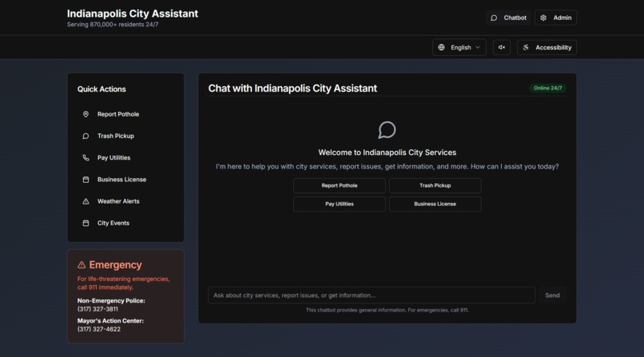Click the Quick Actions panel heading
The height and width of the screenshot is (357, 644).
(101, 89)
